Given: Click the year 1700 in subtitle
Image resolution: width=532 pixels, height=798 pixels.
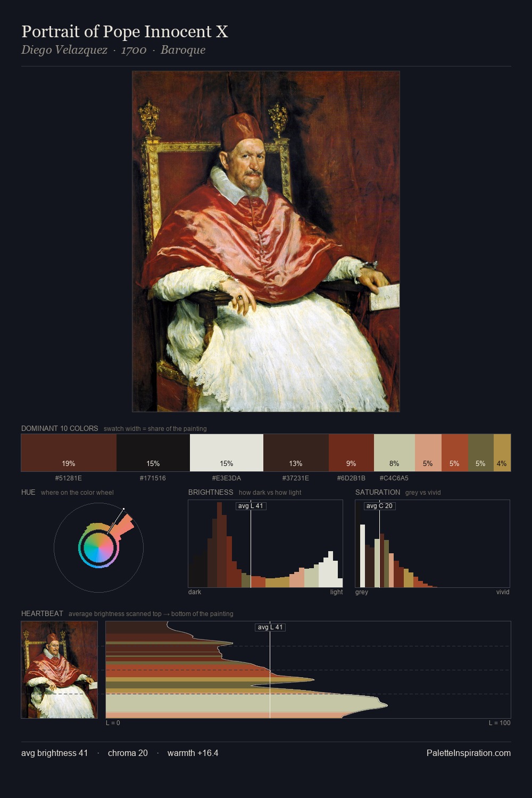Looking at the screenshot, I should pos(134,50).
